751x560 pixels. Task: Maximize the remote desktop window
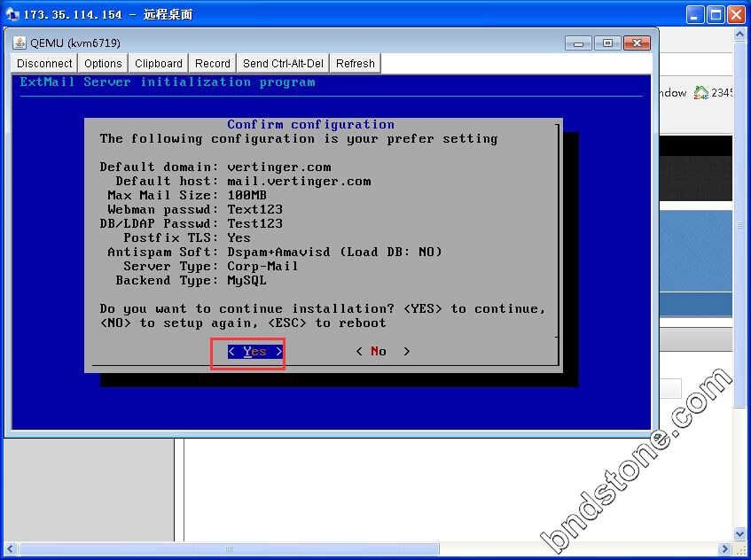716,15
